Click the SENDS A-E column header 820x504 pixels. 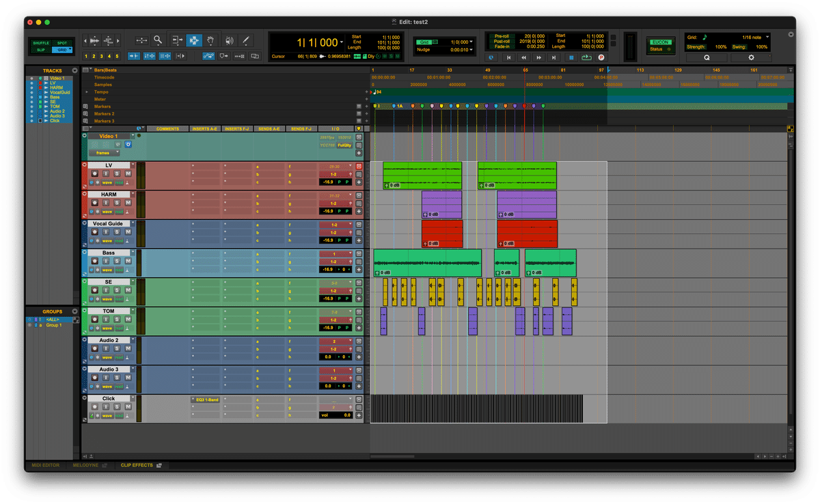(269, 128)
